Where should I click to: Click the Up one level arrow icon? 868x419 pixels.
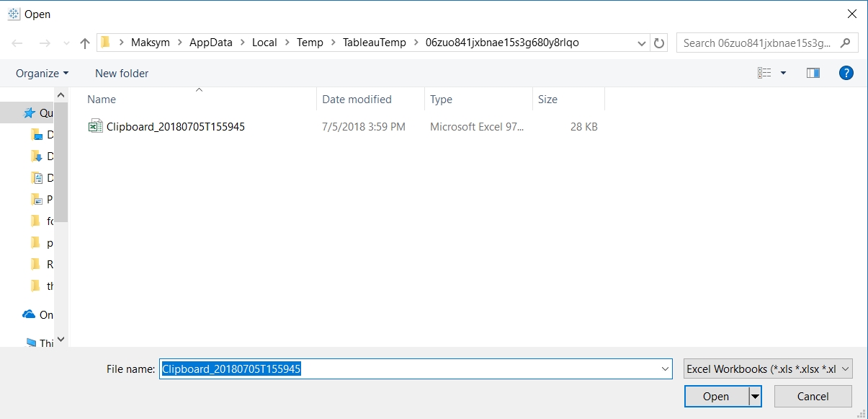point(85,43)
